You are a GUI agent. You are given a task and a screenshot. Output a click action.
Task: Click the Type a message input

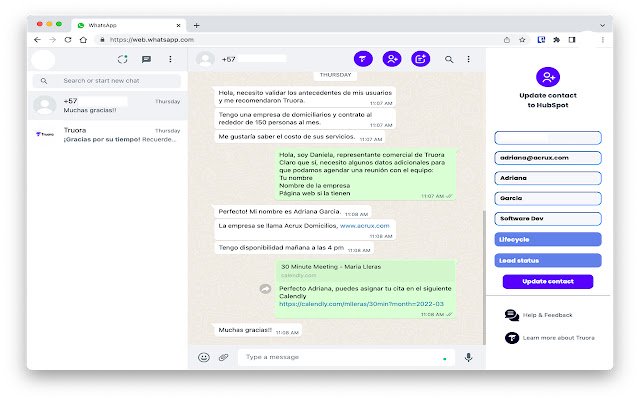click(346, 357)
